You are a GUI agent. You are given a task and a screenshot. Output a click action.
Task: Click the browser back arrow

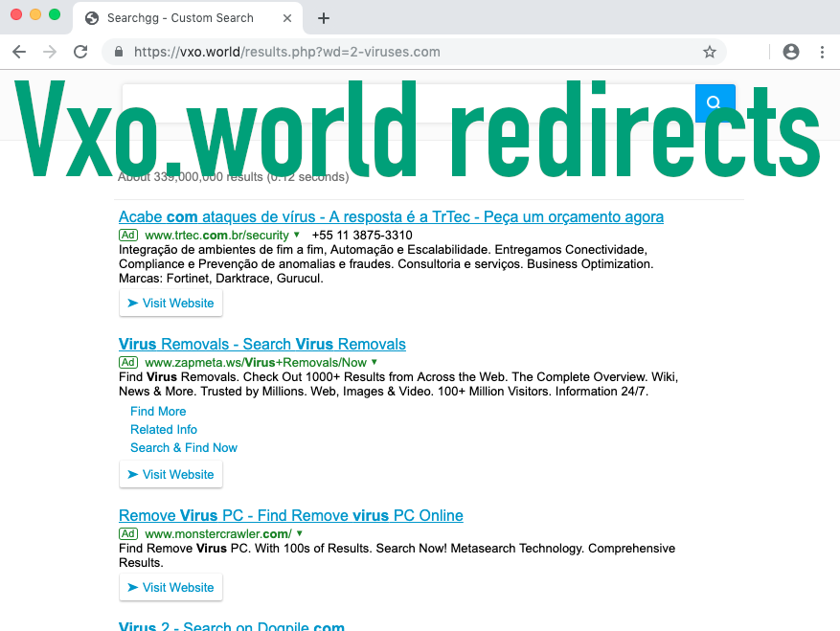[19, 52]
